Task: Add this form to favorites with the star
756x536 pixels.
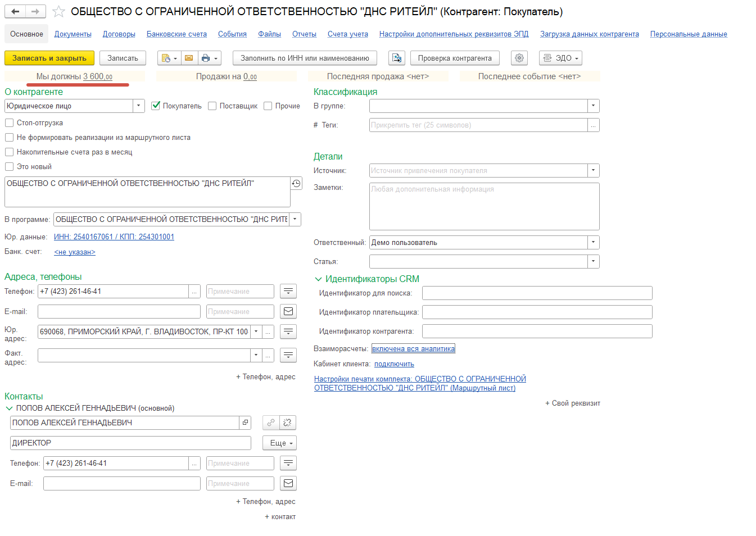Action: 58,11
